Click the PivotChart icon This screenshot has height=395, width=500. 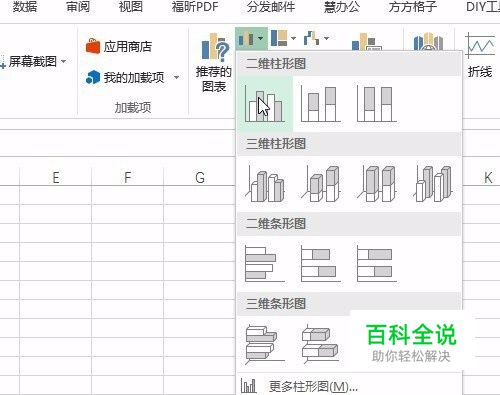(x=368, y=42)
